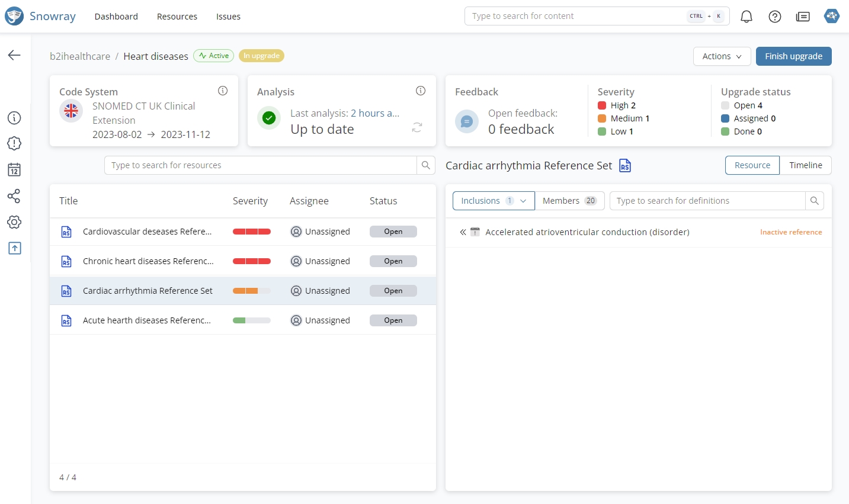The image size is (849, 504).
Task: Open settings gear icon in sidebar
Action: pyautogui.click(x=14, y=222)
